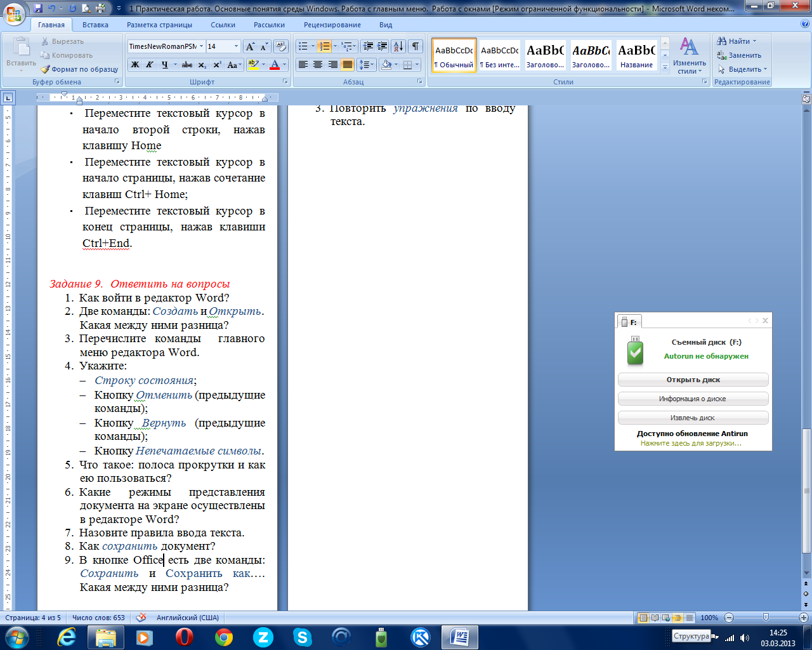The height and width of the screenshot is (650, 812).
Task: Clear formatting with the eraser icon
Action: coord(282,46)
